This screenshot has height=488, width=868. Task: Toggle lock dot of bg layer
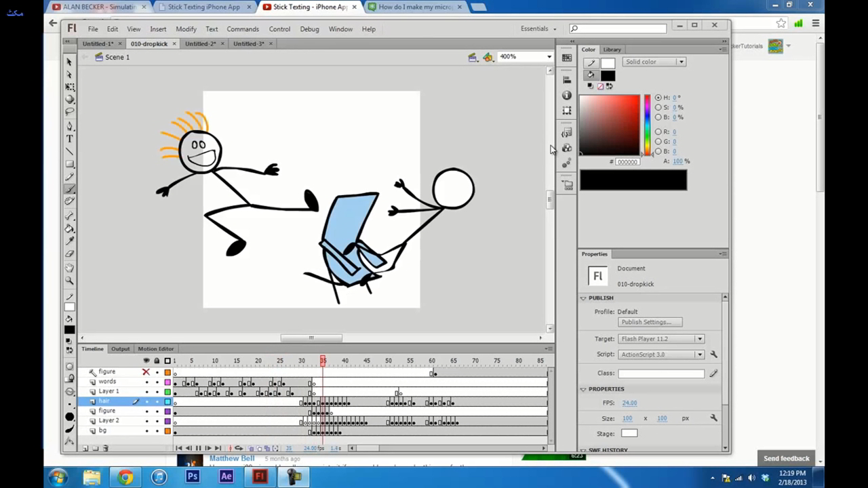157,430
